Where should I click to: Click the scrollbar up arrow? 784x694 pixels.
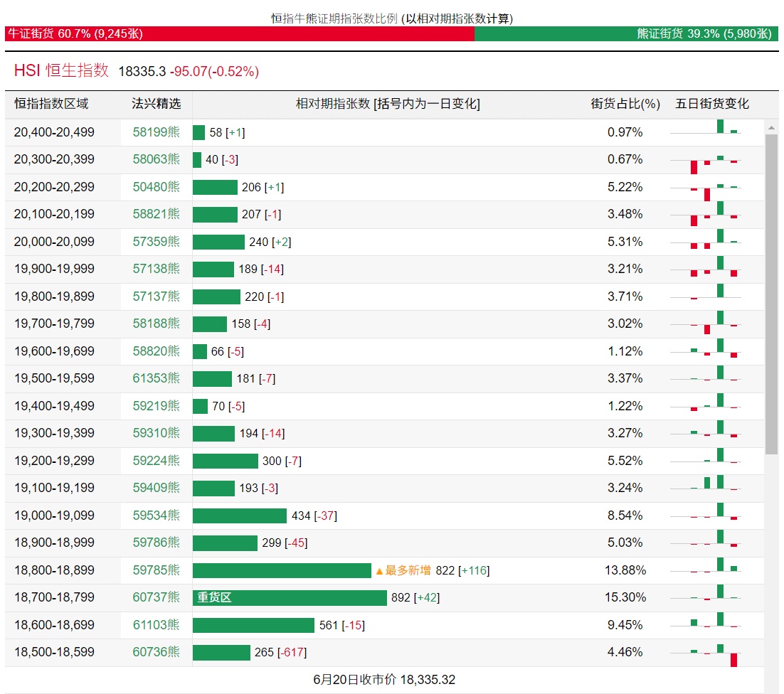click(771, 128)
